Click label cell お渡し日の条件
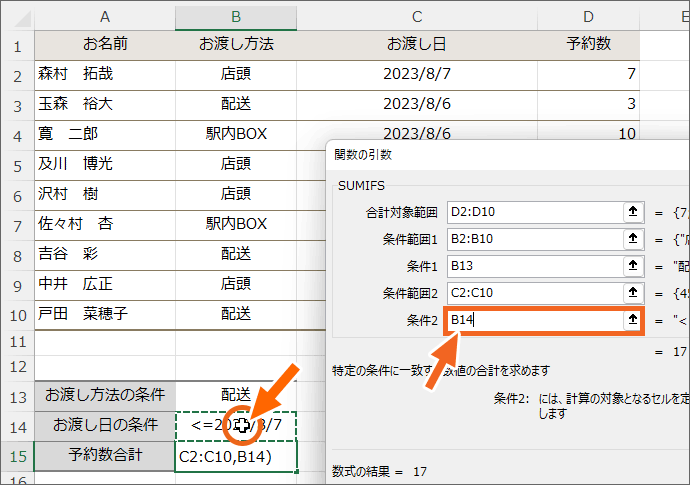Viewport: 690px width, 485px height. coord(105,426)
